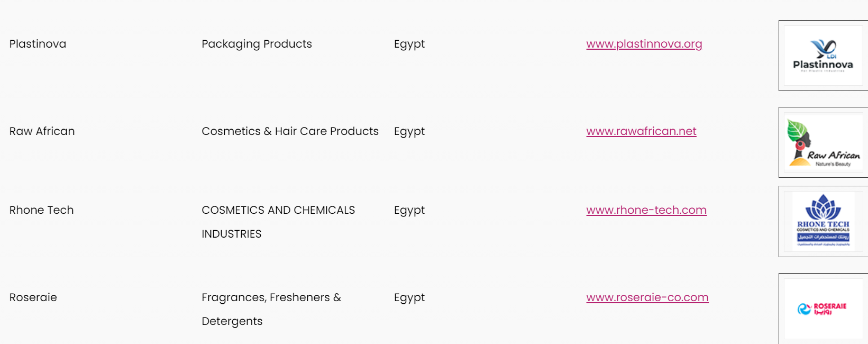This screenshot has height=344, width=868.
Task: Follow the www.roseraie-co.com link
Action: tap(647, 297)
